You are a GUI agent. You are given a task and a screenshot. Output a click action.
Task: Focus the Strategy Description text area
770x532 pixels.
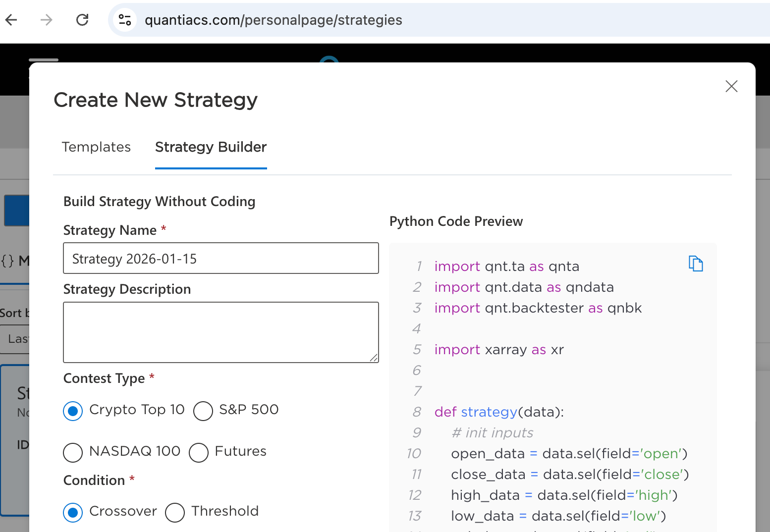tap(220, 332)
